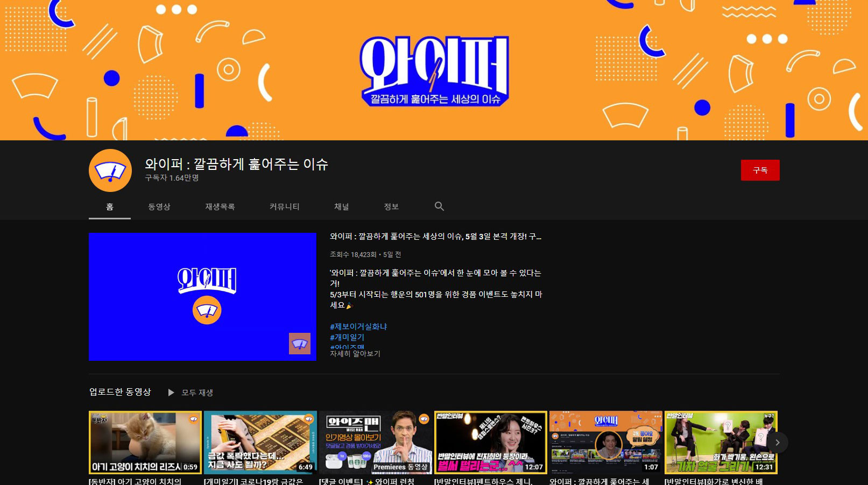Image resolution: width=868 pixels, height=485 pixels.
Task: Open the channel search magnifier icon
Action: pyautogui.click(x=439, y=206)
